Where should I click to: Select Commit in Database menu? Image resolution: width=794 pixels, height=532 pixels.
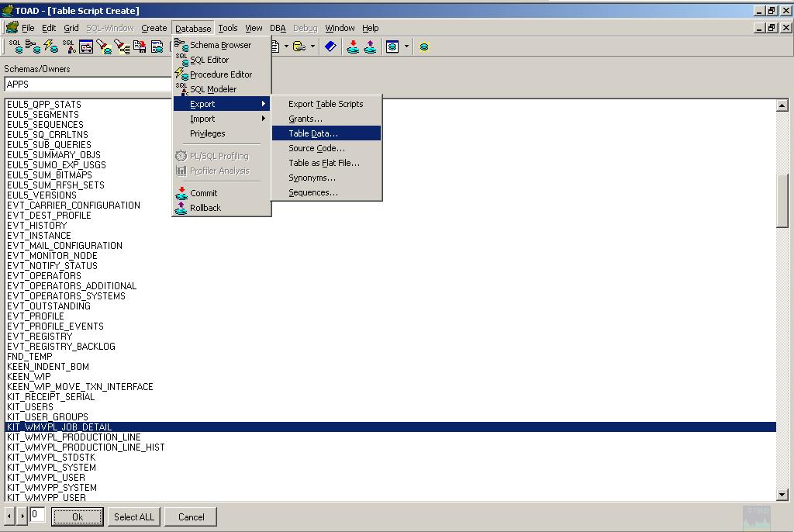tap(221, 193)
